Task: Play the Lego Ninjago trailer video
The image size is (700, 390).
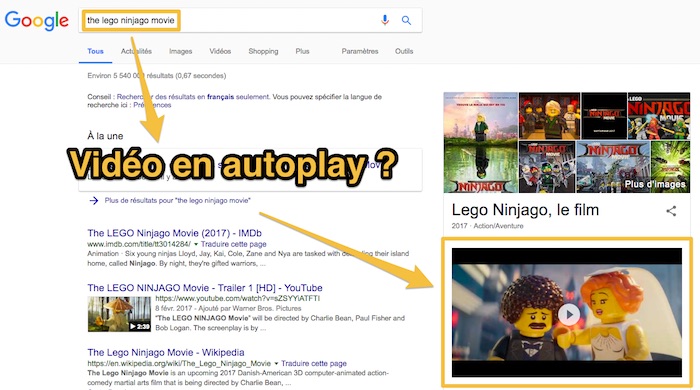Action: point(569,314)
